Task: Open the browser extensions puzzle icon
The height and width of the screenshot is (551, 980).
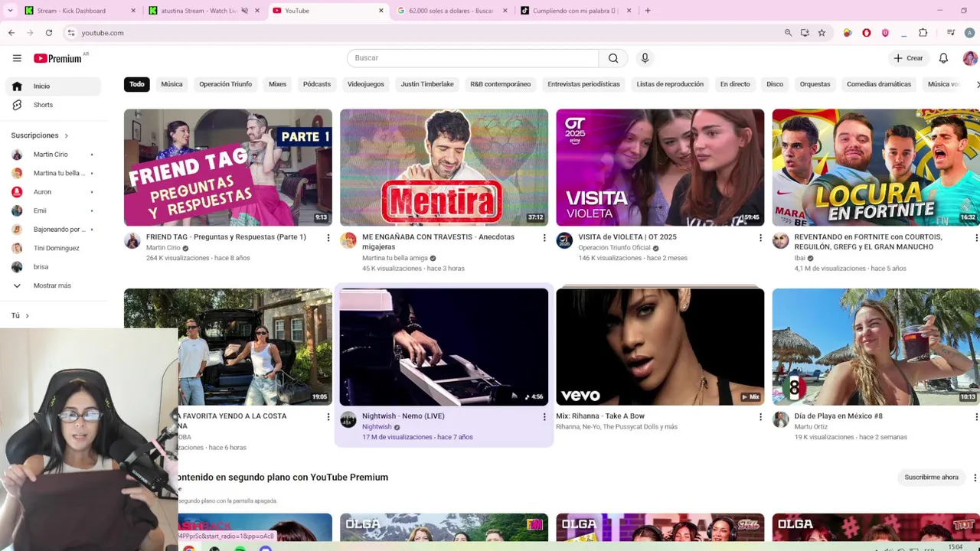Action: coord(923,33)
